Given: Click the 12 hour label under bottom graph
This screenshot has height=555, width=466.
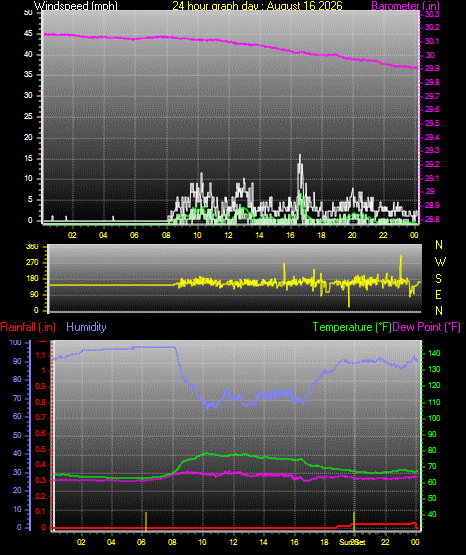Looking at the screenshot, I should [x=233, y=542].
